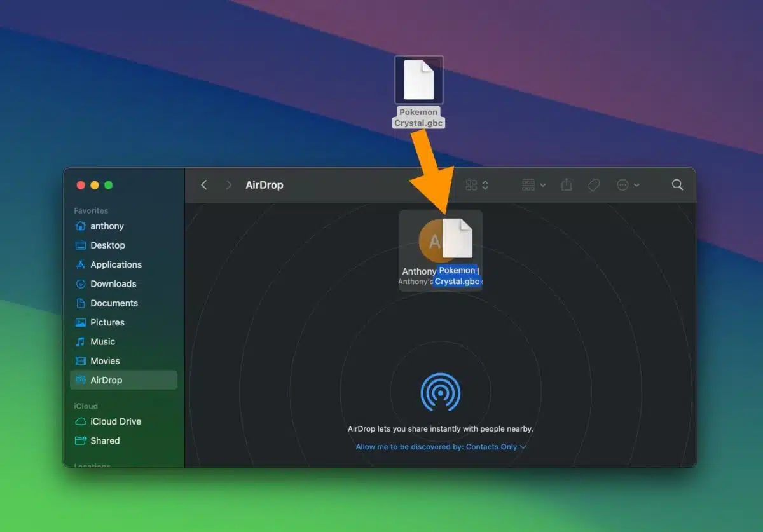Select Music in the sidebar
This screenshot has height=532, width=763.
coord(124,341)
